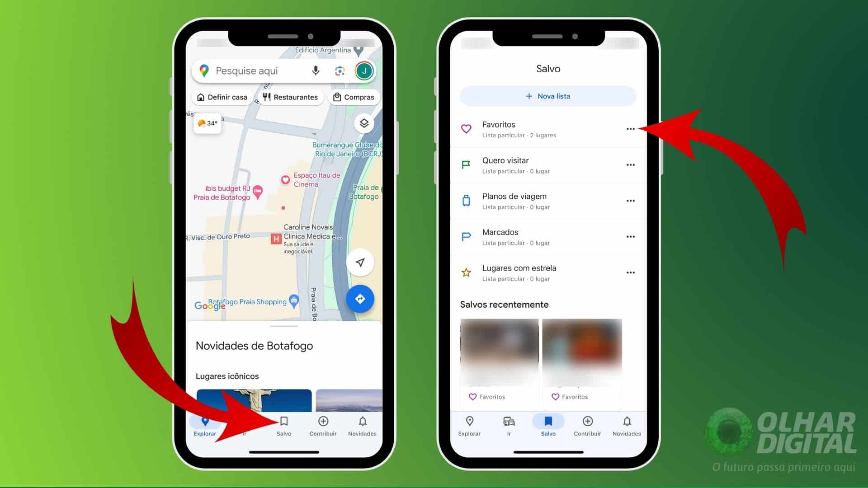Tap the Salvo bookmark icon in bottom nav

(284, 427)
